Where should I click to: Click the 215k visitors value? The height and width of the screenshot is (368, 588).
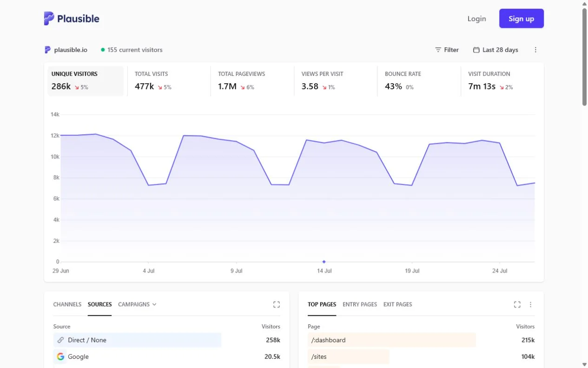528,340
